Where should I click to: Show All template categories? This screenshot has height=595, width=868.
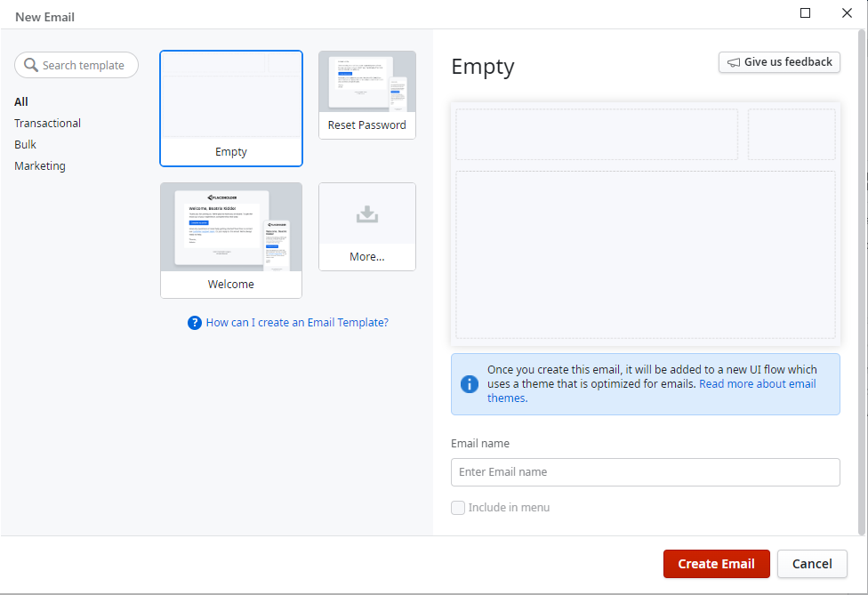point(21,102)
